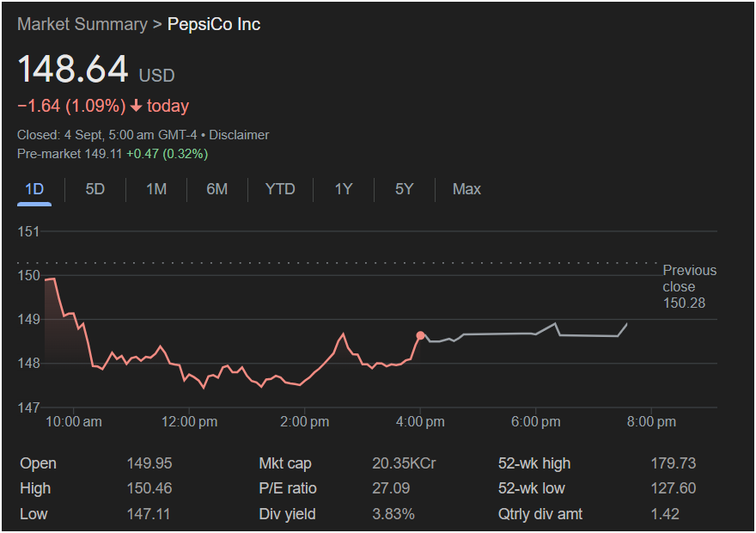
Task: Click the 148.64 current price
Action: (x=73, y=69)
